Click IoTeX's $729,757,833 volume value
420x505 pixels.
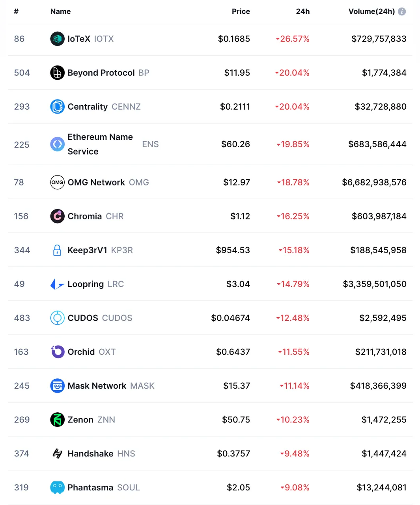point(379,39)
